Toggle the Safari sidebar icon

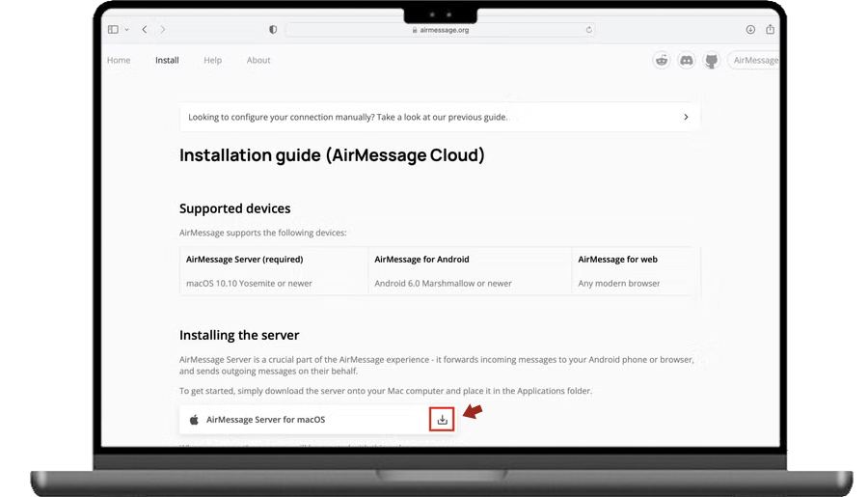(113, 29)
